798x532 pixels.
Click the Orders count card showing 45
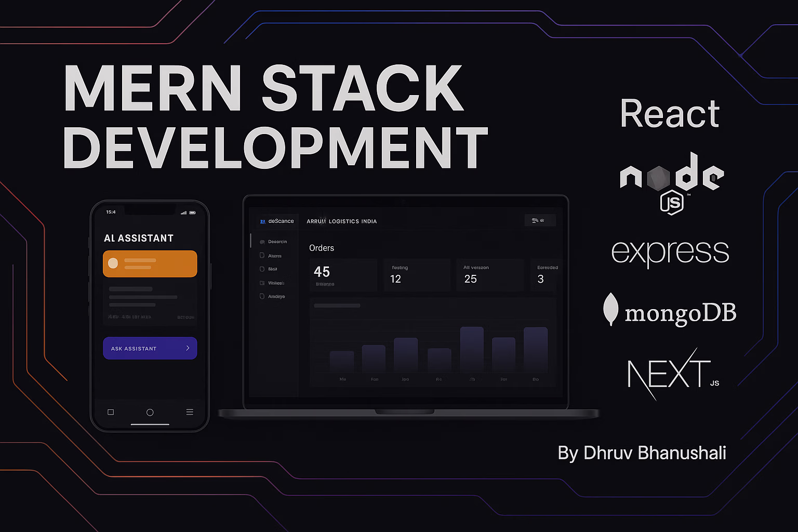(343, 275)
